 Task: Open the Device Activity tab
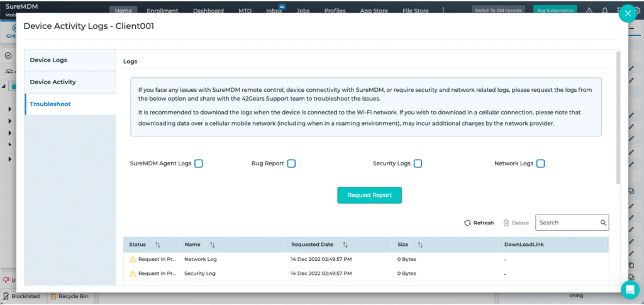click(70, 82)
